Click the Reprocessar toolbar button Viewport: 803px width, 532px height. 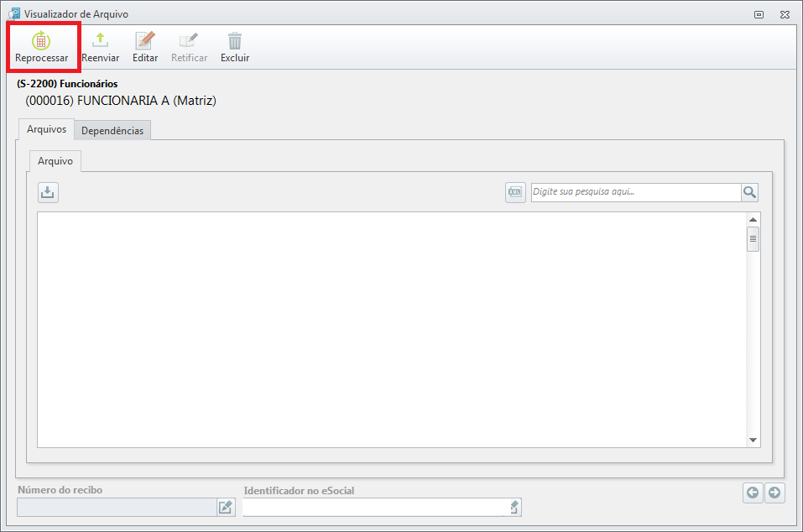pyautogui.click(x=41, y=47)
